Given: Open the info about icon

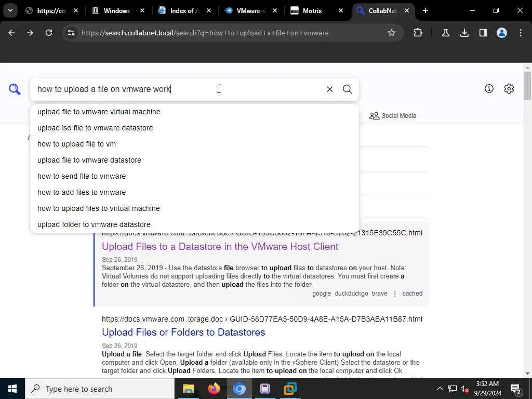Looking at the screenshot, I should 489,88.
